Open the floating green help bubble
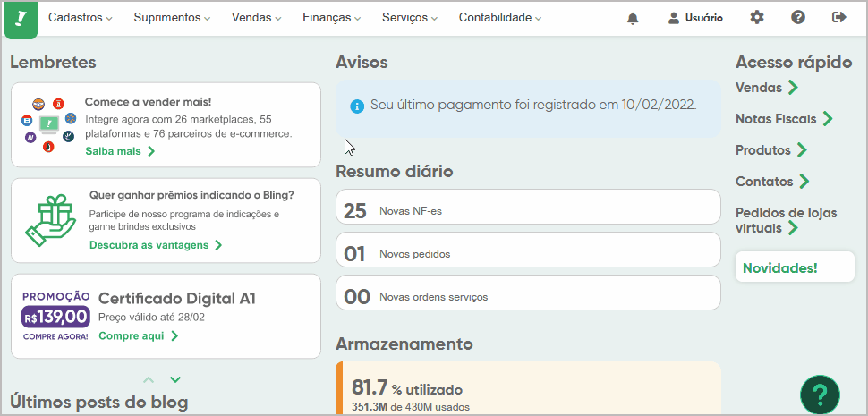Viewport: 868px width, 416px height. tap(820, 395)
